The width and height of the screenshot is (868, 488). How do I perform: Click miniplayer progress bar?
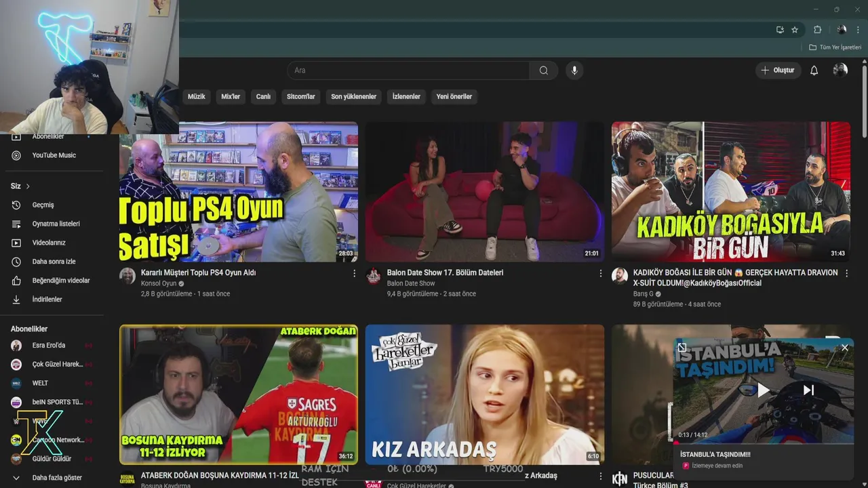point(764,443)
